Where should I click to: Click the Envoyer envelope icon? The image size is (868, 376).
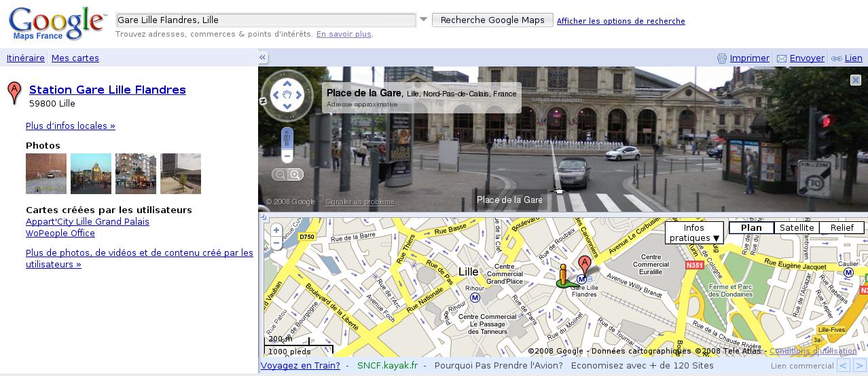(x=782, y=58)
